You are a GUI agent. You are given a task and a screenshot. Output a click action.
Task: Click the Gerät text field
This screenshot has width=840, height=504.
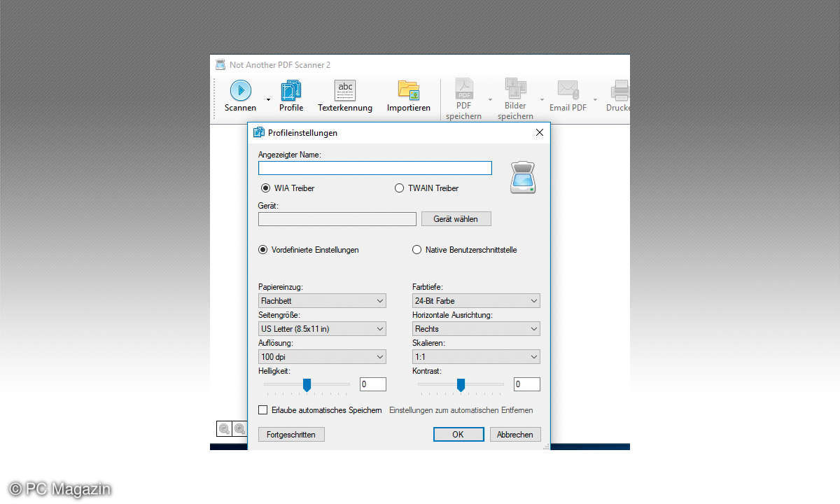click(x=337, y=219)
